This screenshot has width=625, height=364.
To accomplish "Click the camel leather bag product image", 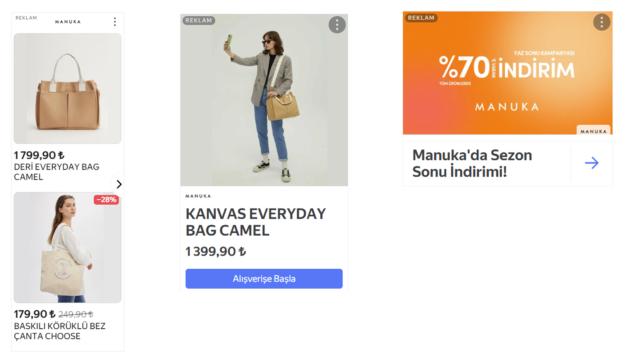I will tap(68, 88).
